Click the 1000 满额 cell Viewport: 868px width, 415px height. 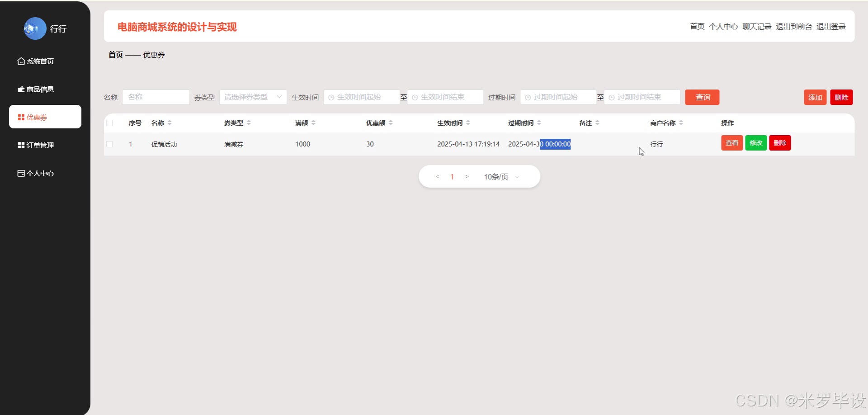[x=303, y=144]
